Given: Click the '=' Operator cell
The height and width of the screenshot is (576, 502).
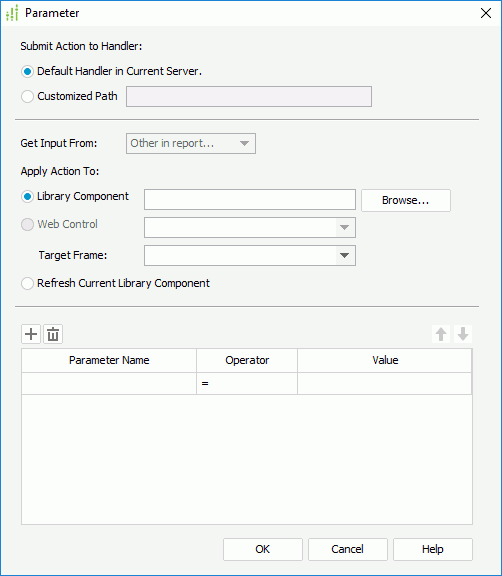Looking at the screenshot, I should [x=247, y=384].
